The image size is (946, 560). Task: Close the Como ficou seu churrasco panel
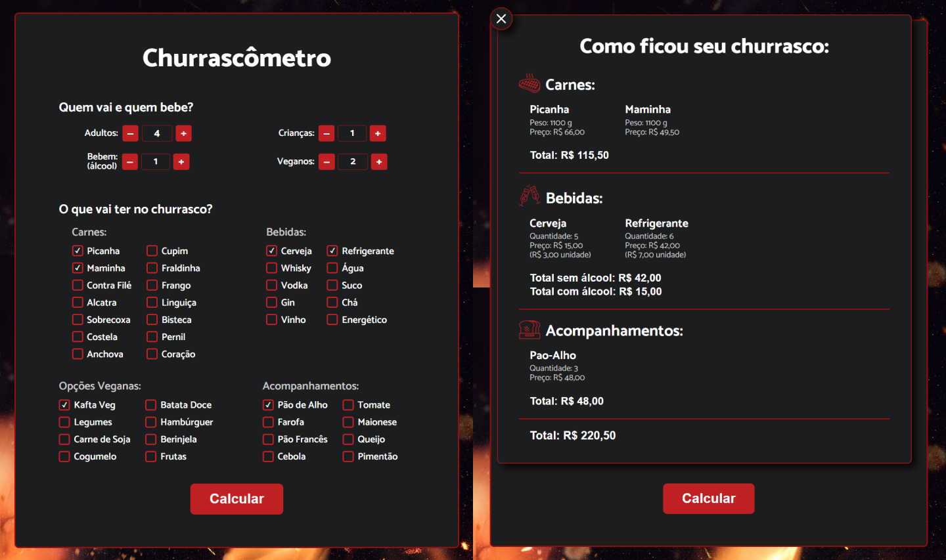coord(501,18)
